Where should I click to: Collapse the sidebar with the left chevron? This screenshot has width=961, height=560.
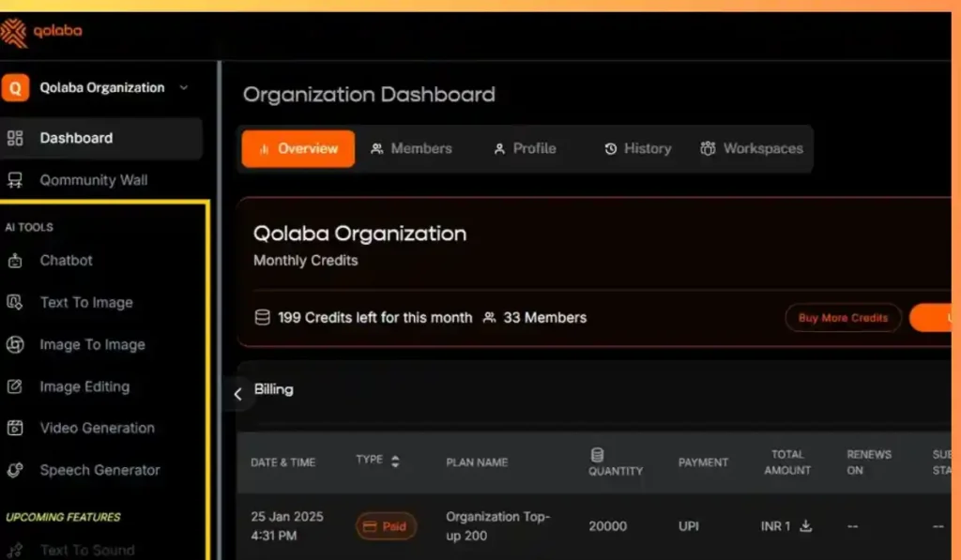click(237, 394)
